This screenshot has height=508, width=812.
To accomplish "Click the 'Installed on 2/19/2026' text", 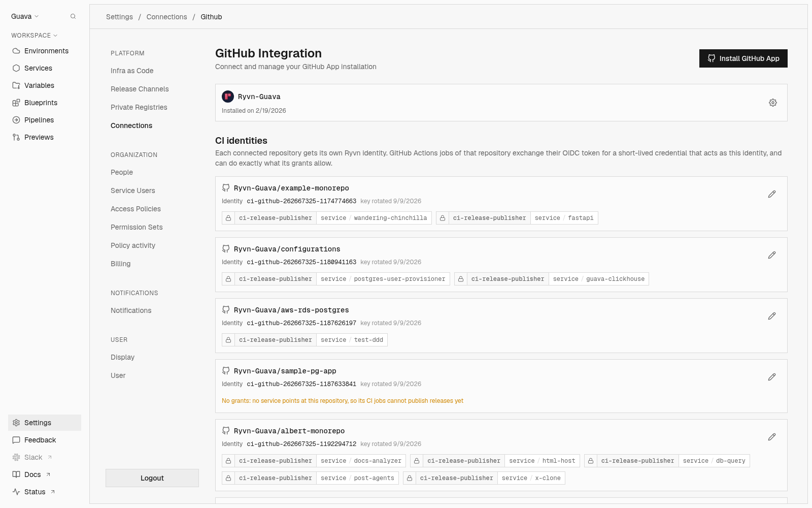I will coord(254,111).
